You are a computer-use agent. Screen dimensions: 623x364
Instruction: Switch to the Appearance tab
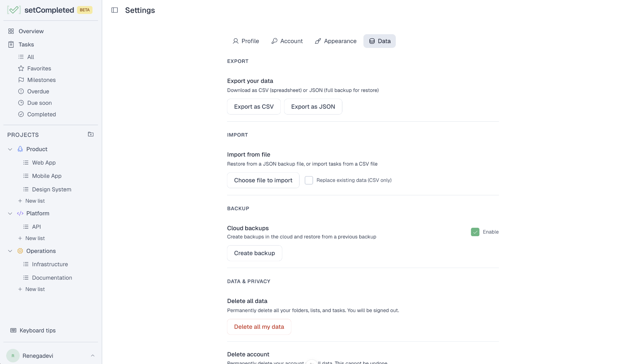pos(335,41)
